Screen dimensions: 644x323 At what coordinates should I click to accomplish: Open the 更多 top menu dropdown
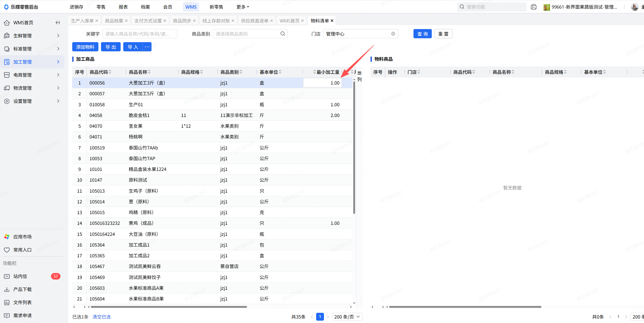click(x=243, y=7)
